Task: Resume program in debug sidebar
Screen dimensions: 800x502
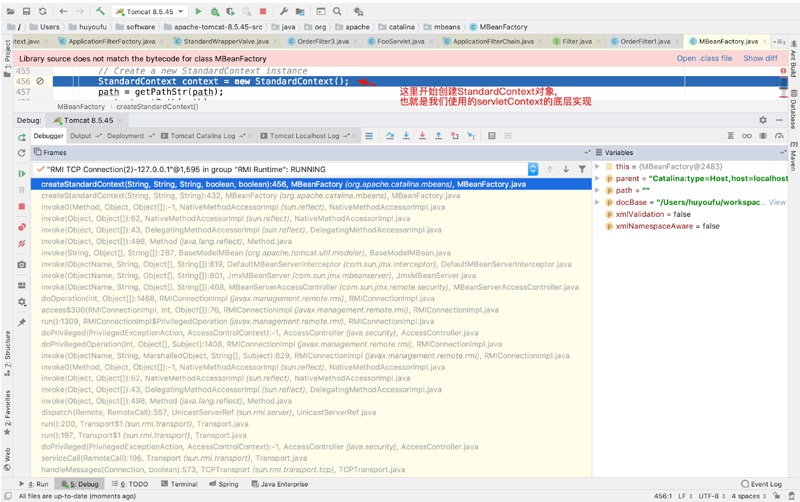Action: pyautogui.click(x=22, y=173)
